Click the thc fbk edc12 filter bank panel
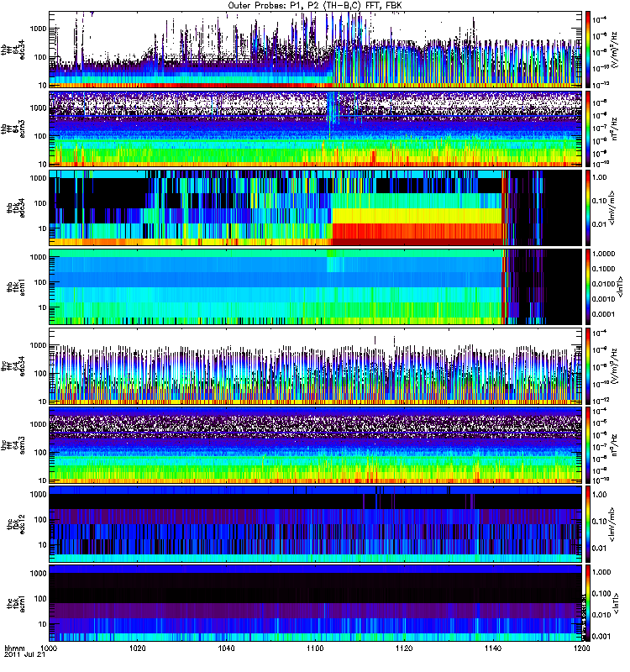Viewport: 630px width, 672px height. tap(316, 523)
